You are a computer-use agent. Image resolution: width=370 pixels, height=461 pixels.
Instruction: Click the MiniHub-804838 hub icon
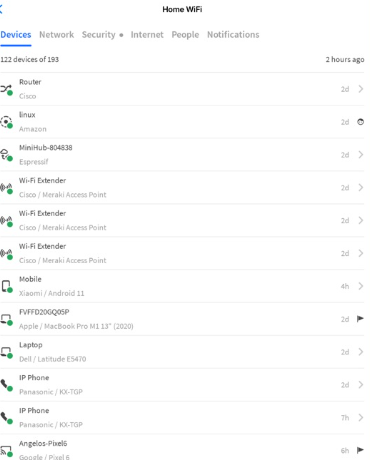point(6,155)
